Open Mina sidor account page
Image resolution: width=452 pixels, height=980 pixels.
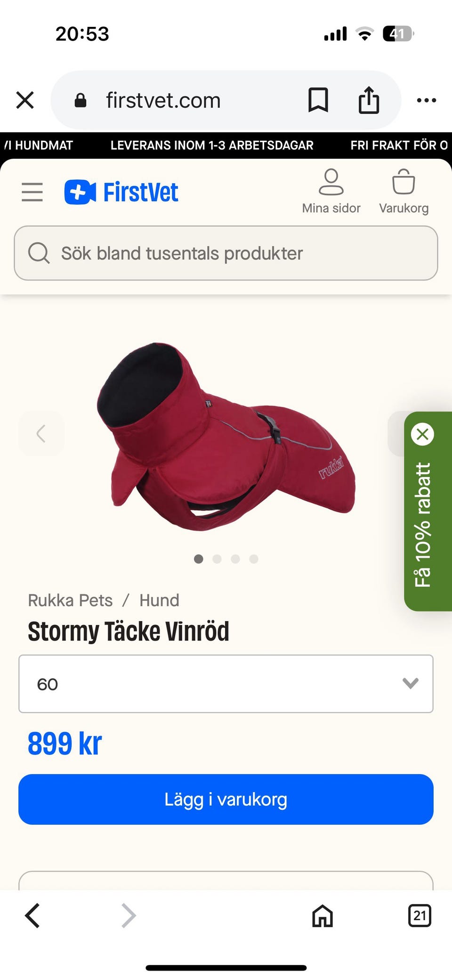tap(331, 192)
